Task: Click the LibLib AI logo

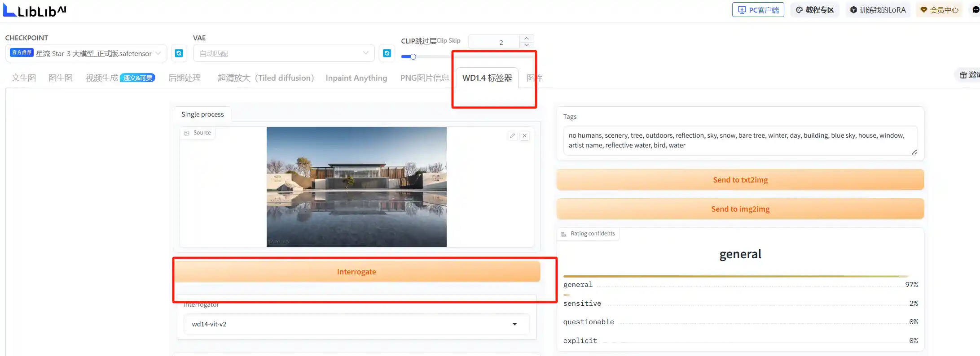Action: pyautogui.click(x=35, y=10)
